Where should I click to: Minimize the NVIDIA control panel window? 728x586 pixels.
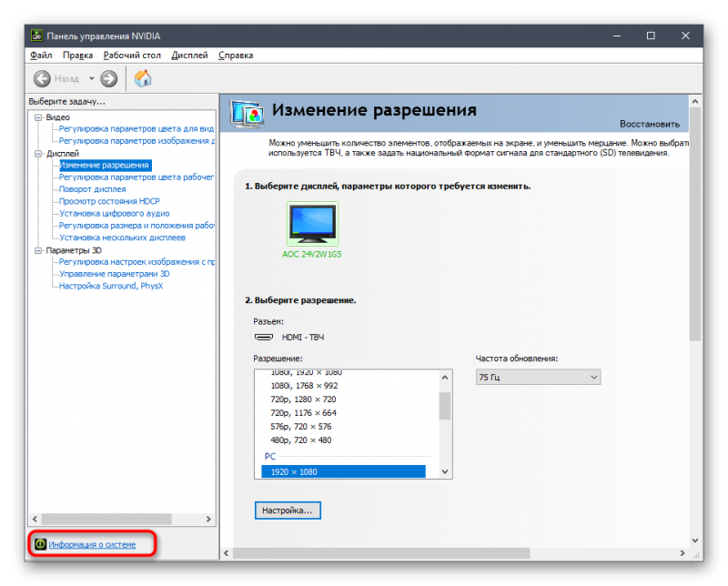tap(617, 35)
